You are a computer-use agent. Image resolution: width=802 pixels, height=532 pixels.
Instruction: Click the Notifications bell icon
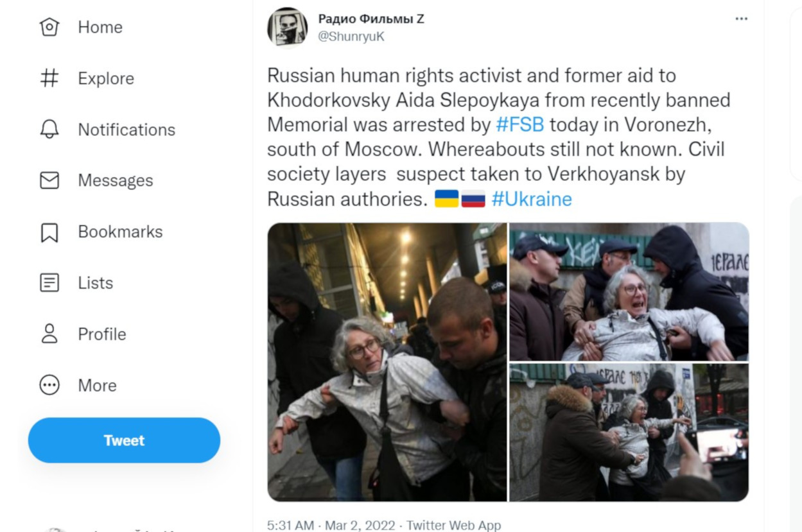49,130
